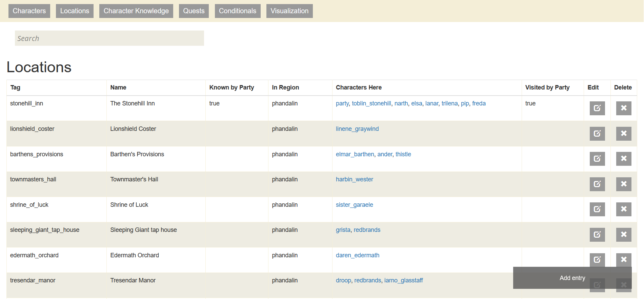Open the Character Knowledge tab
The image size is (644, 299).
point(136,11)
